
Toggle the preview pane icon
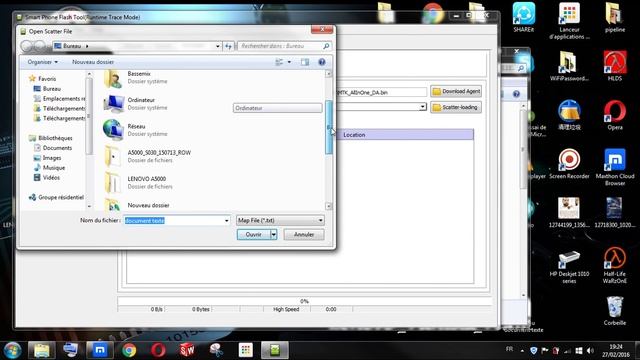coord(305,62)
